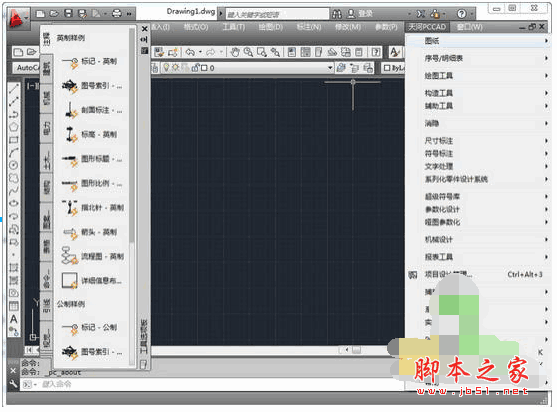Click Save disk in the quick access toolbar

click(x=68, y=13)
